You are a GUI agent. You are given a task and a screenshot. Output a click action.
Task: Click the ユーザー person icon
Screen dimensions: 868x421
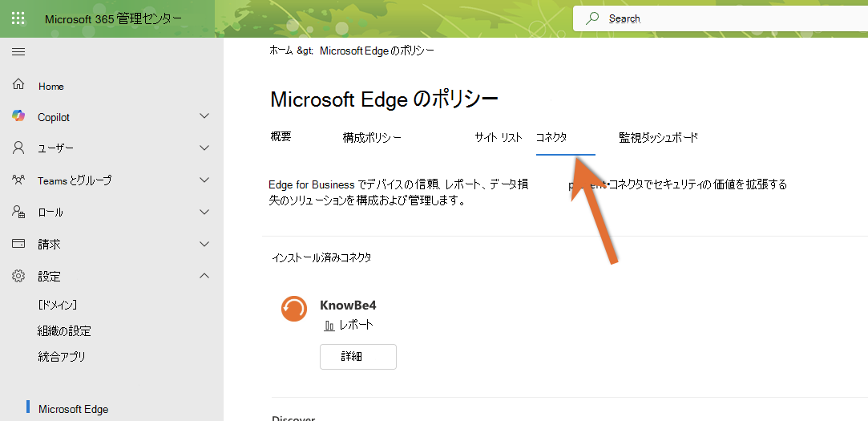(18, 148)
